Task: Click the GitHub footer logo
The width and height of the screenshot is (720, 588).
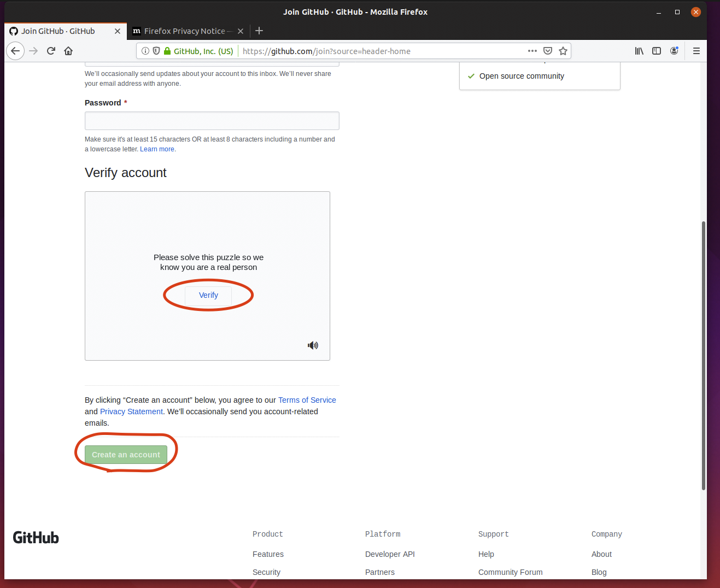Action: click(x=36, y=538)
